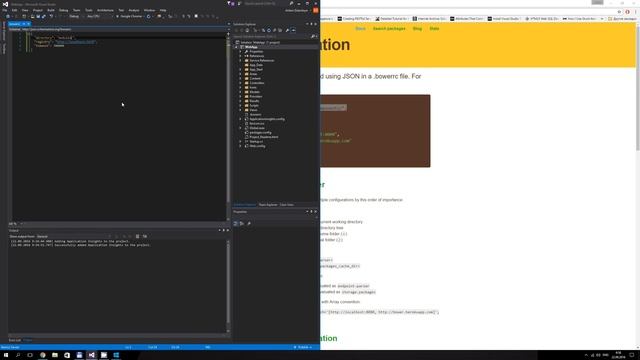Screen dimensions: 640x360
Task: Toggle Preview Selected Items in Solution Explorer toolbar
Action: tap(293, 30)
